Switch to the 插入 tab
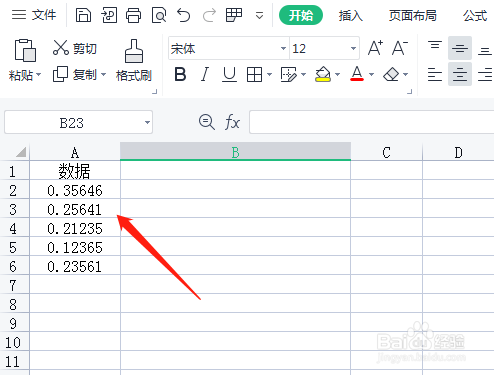 point(350,15)
